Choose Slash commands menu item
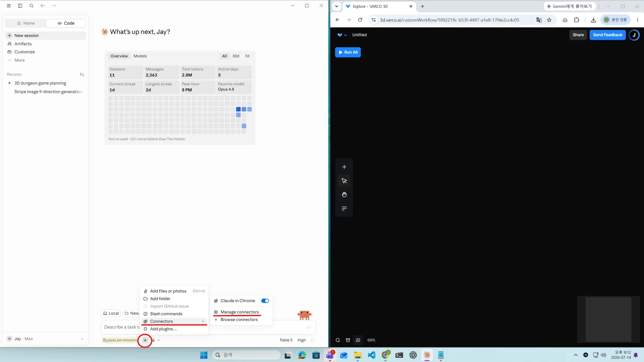The width and height of the screenshot is (644, 362). [x=174, y=314]
